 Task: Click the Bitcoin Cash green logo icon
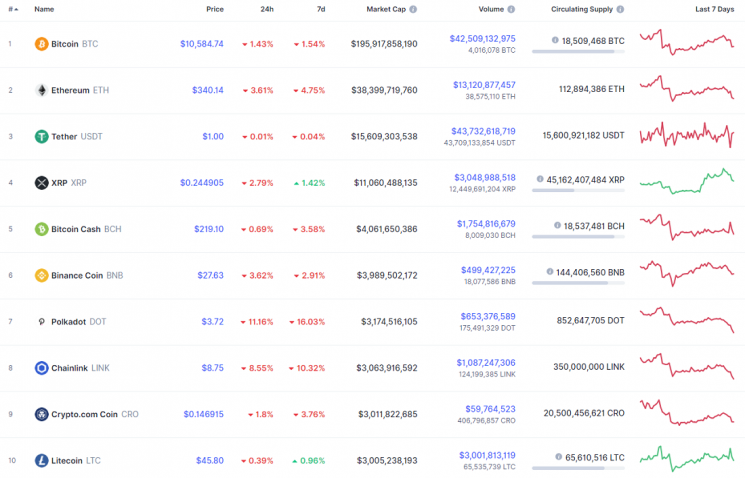pyautogui.click(x=41, y=229)
